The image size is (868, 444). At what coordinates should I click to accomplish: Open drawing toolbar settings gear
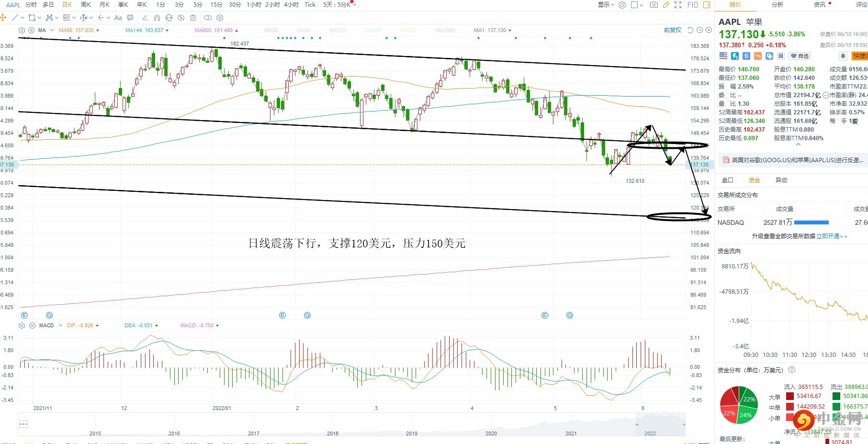(x=220, y=18)
